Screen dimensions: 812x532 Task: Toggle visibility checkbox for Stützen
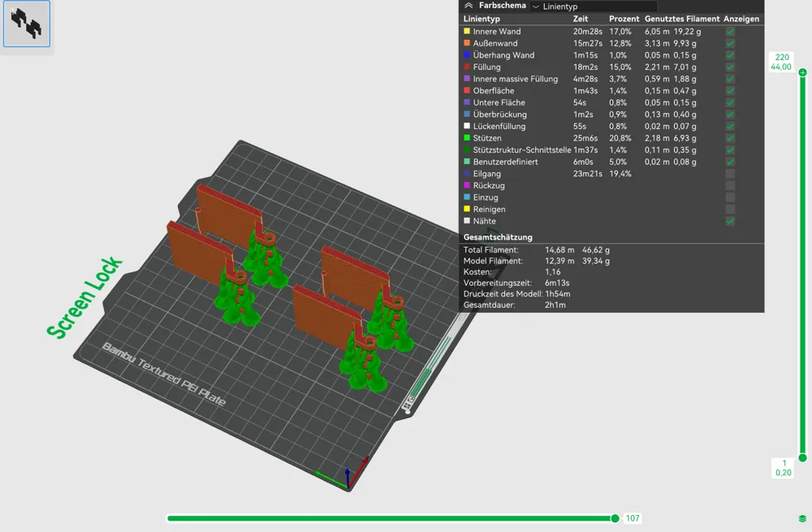[x=729, y=138]
